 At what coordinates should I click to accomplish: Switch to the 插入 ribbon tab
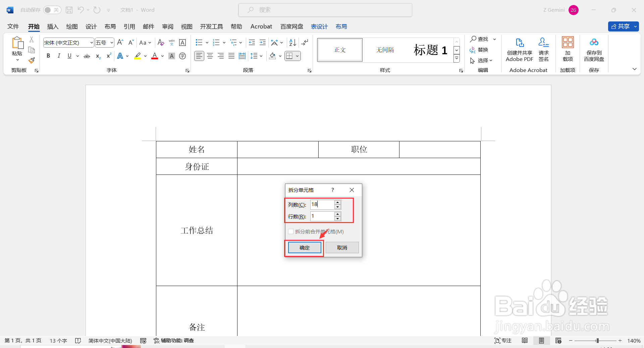click(x=52, y=26)
